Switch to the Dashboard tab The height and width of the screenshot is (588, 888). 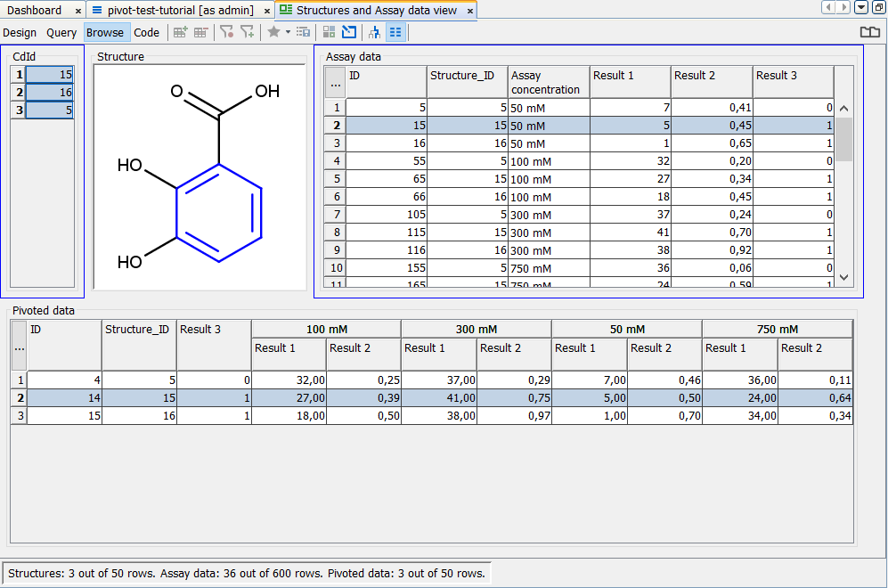[35, 10]
